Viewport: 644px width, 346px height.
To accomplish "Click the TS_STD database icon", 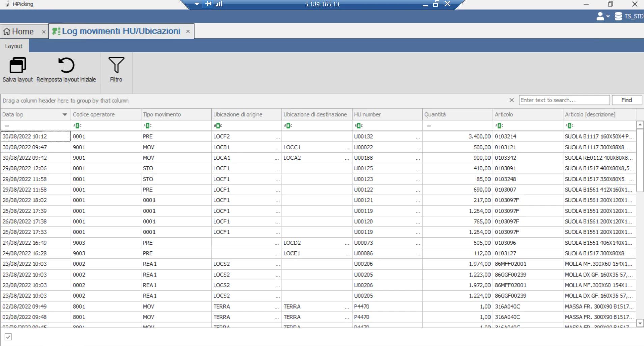I will tap(618, 16).
